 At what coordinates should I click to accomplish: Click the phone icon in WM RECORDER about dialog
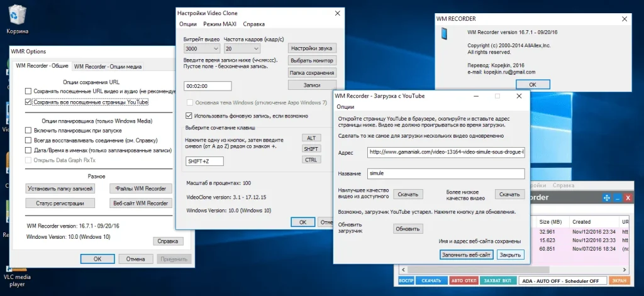[445, 34]
